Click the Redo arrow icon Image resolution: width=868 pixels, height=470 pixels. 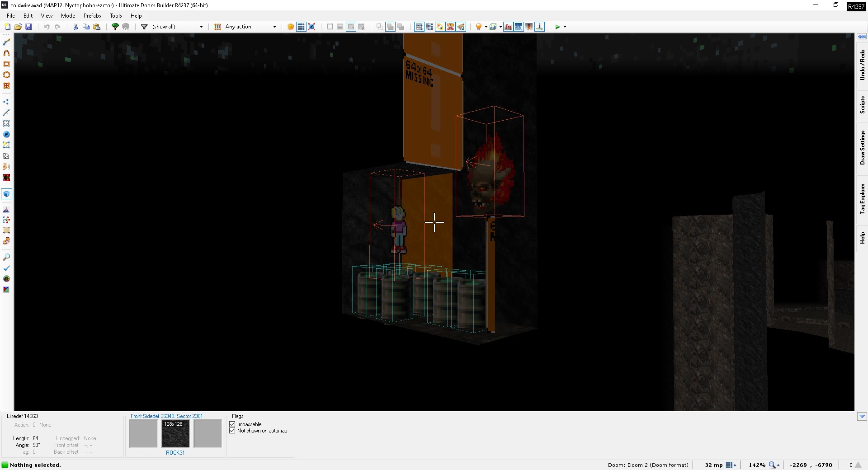(57, 27)
